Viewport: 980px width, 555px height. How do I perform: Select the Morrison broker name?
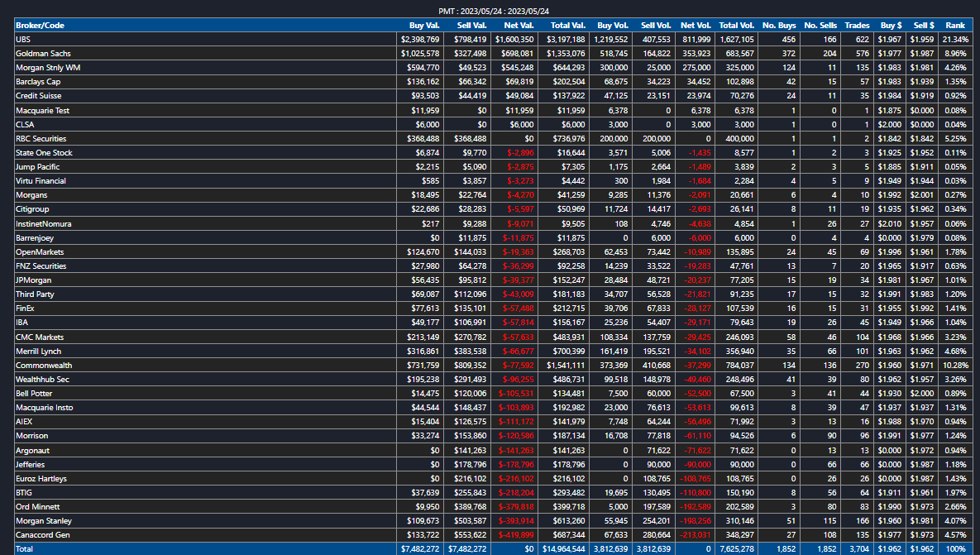[x=32, y=436]
